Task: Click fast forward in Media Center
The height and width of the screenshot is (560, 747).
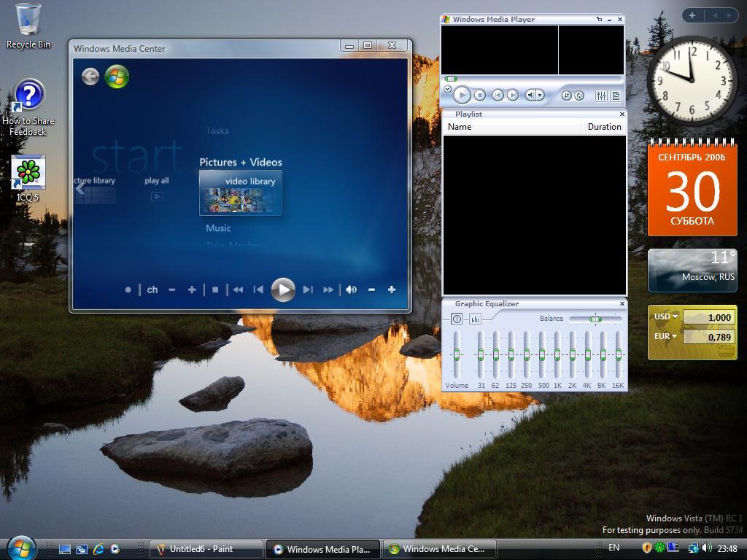Action: (328, 289)
